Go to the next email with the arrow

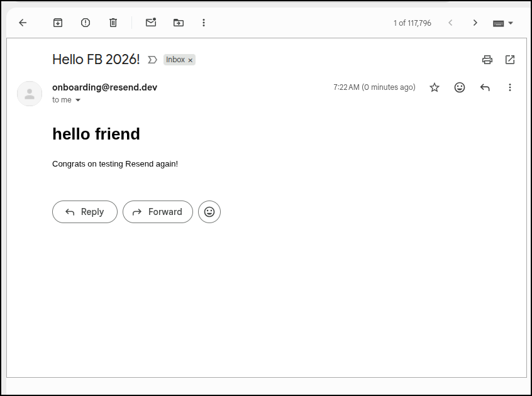click(475, 23)
